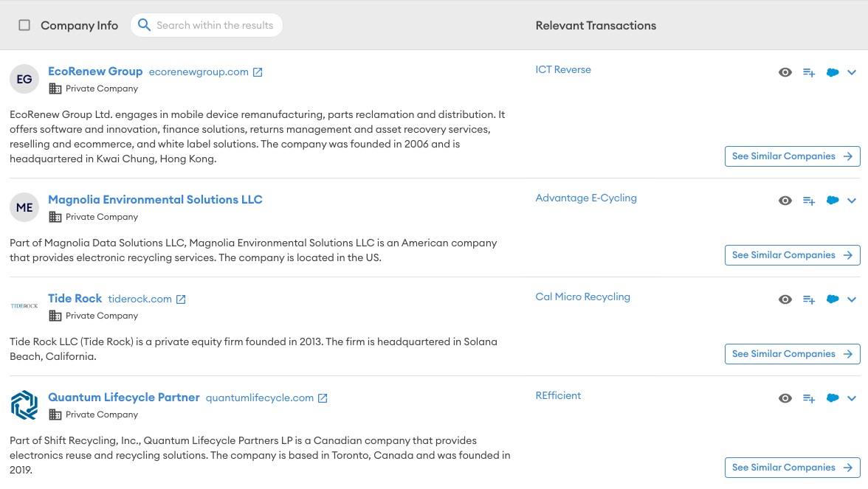Open the Tide Rock company page
This screenshot has height=489, width=868.
(x=75, y=299)
